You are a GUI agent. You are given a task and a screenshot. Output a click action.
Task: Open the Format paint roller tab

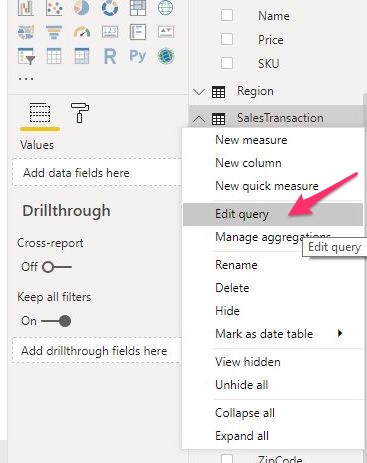(80, 113)
